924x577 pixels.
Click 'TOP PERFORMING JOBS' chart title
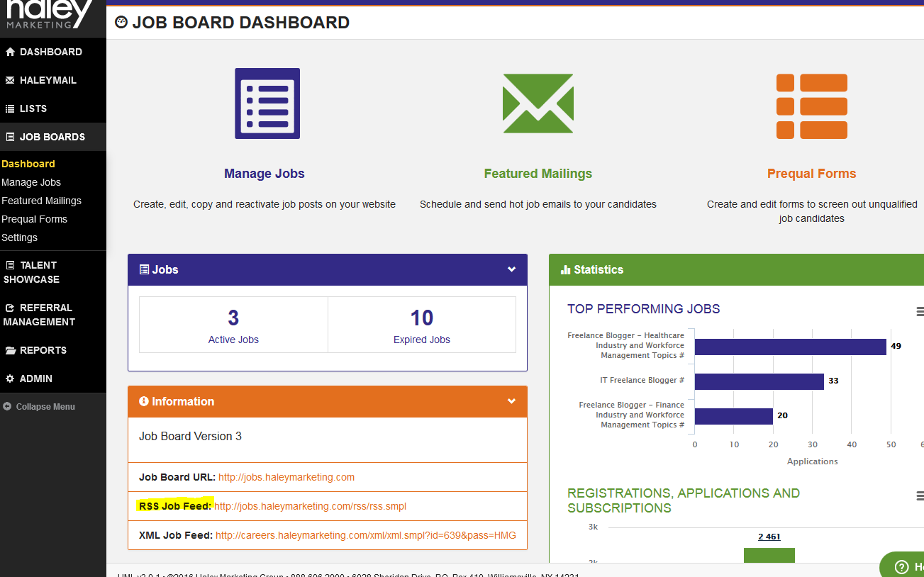pyautogui.click(x=643, y=309)
